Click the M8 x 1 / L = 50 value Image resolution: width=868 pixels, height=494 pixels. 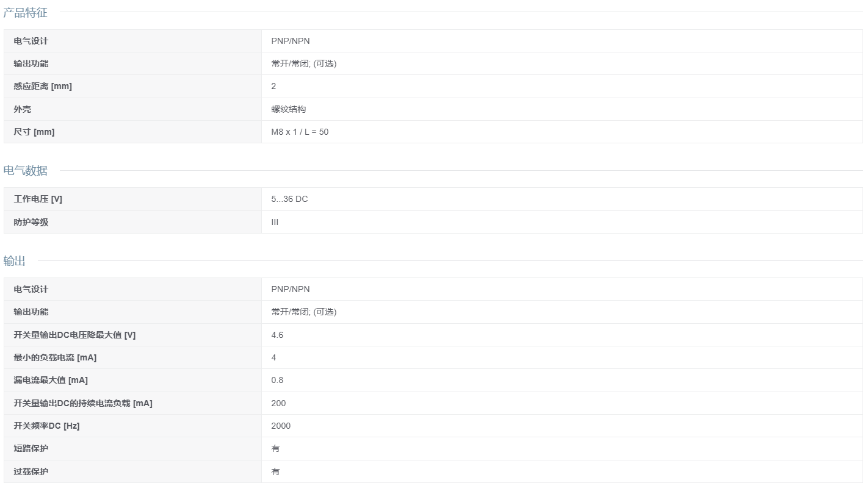click(300, 132)
